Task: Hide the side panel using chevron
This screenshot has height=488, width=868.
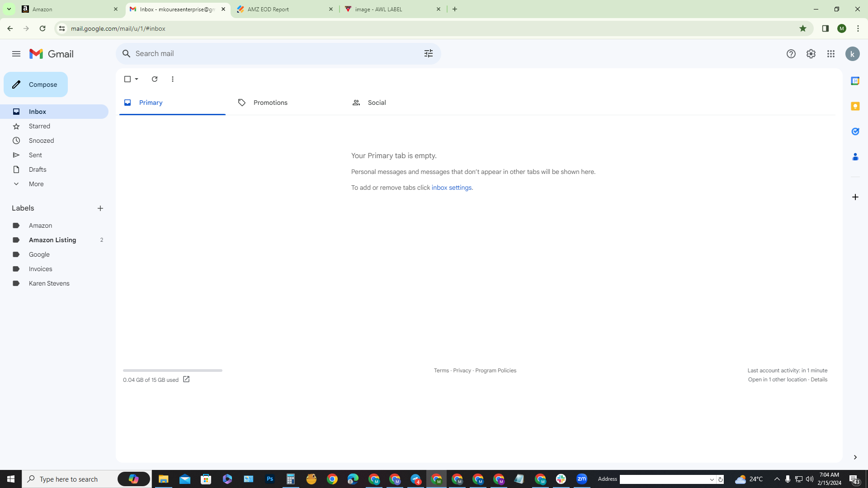Action: pos(855,457)
